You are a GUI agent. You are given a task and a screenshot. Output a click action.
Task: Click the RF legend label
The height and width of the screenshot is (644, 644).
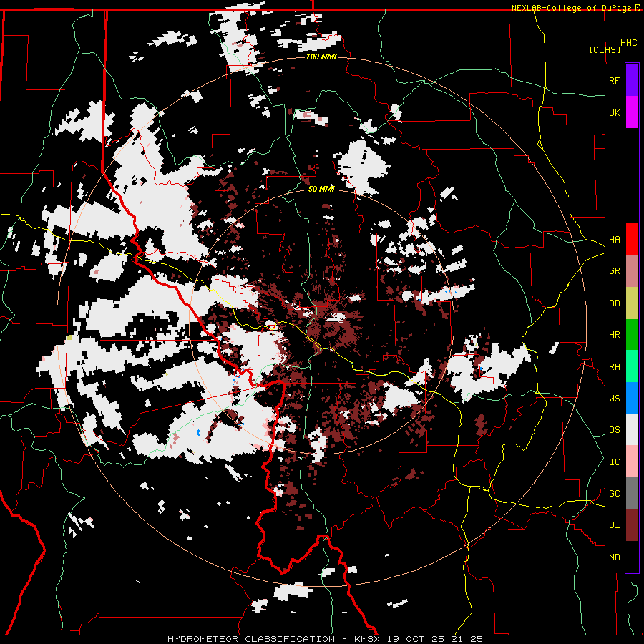[614, 80]
